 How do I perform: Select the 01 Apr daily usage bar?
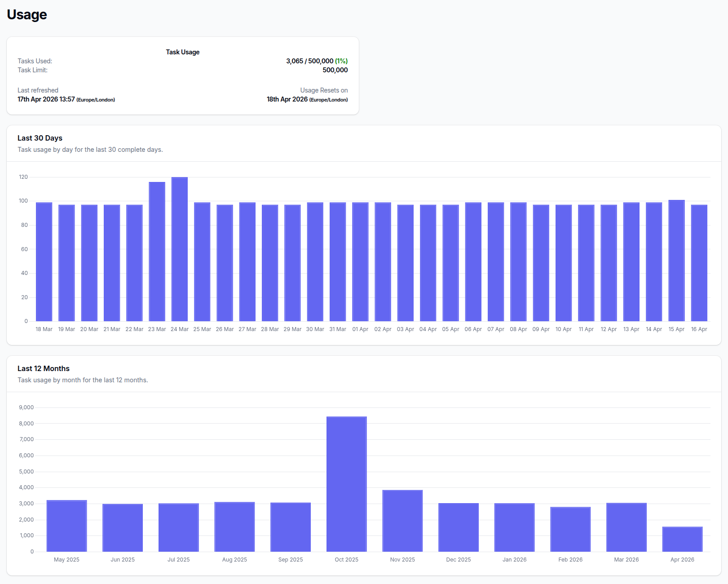[360, 262]
